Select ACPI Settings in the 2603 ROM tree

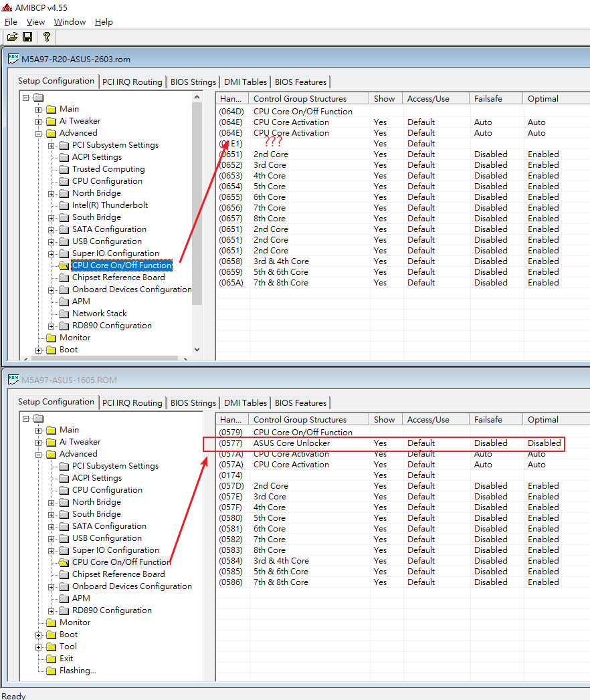pyautogui.click(x=97, y=157)
